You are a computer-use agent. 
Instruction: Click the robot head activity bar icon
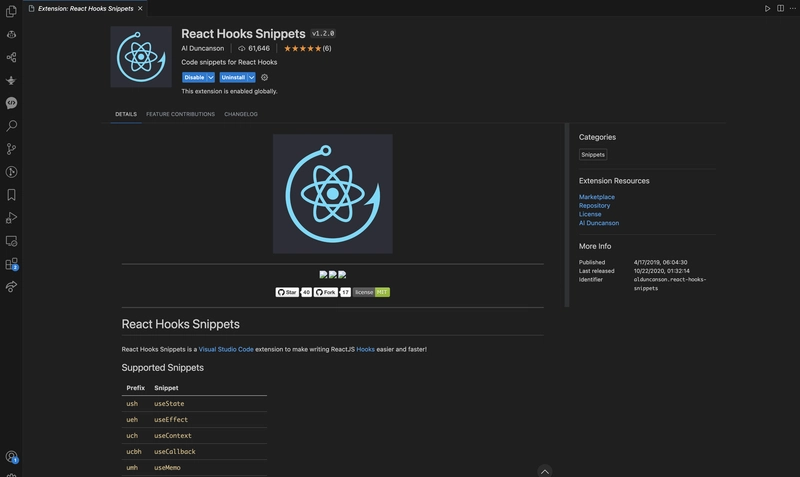[11, 34]
